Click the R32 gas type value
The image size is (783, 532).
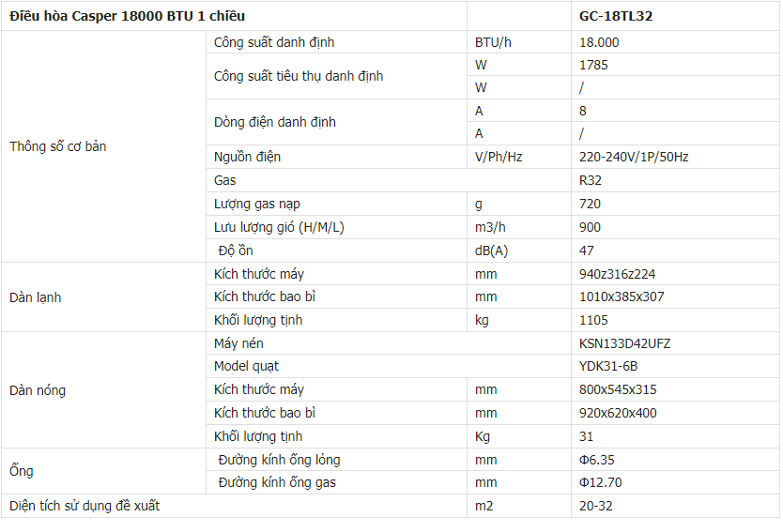[x=591, y=180]
